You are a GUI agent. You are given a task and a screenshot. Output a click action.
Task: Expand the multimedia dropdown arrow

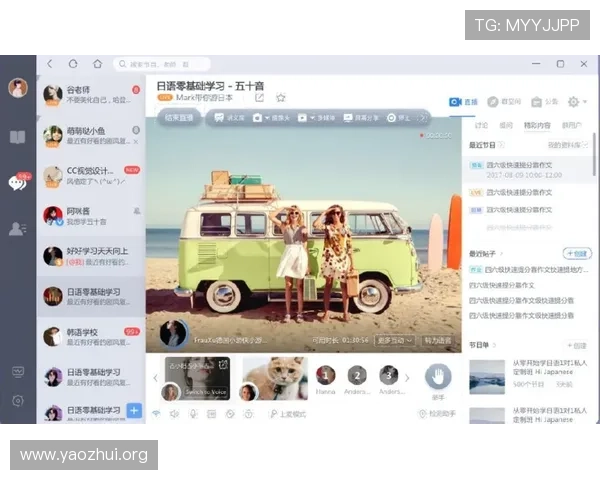click(x=312, y=118)
